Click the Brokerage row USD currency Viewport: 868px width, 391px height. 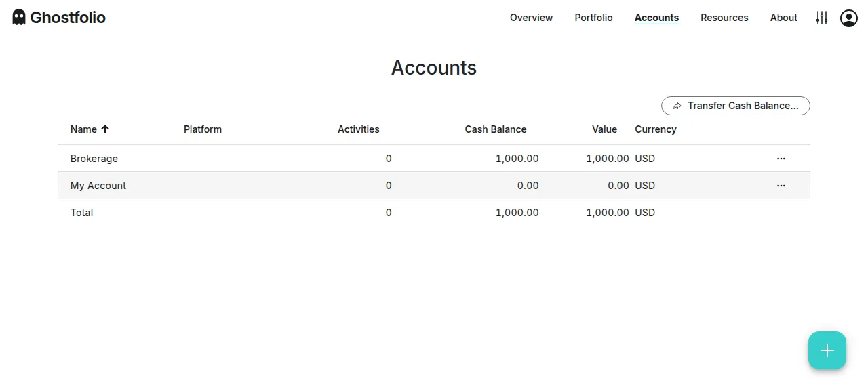pos(645,159)
